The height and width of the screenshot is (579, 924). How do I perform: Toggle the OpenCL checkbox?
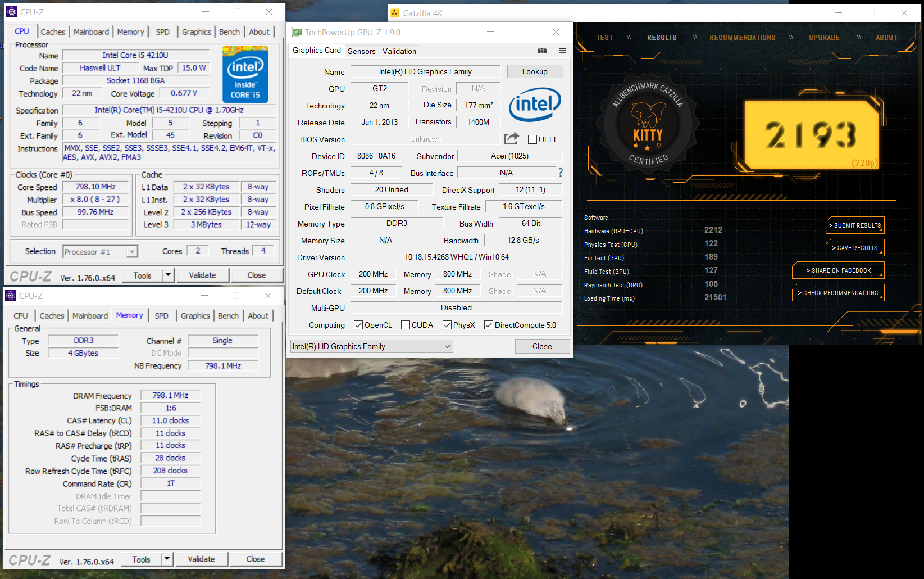(x=358, y=325)
